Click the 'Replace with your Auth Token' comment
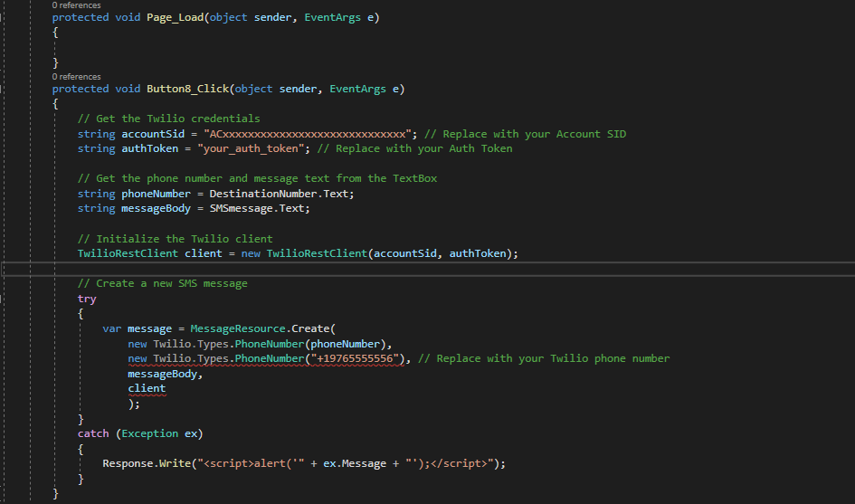This screenshot has height=504, width=855. [414, 149]
